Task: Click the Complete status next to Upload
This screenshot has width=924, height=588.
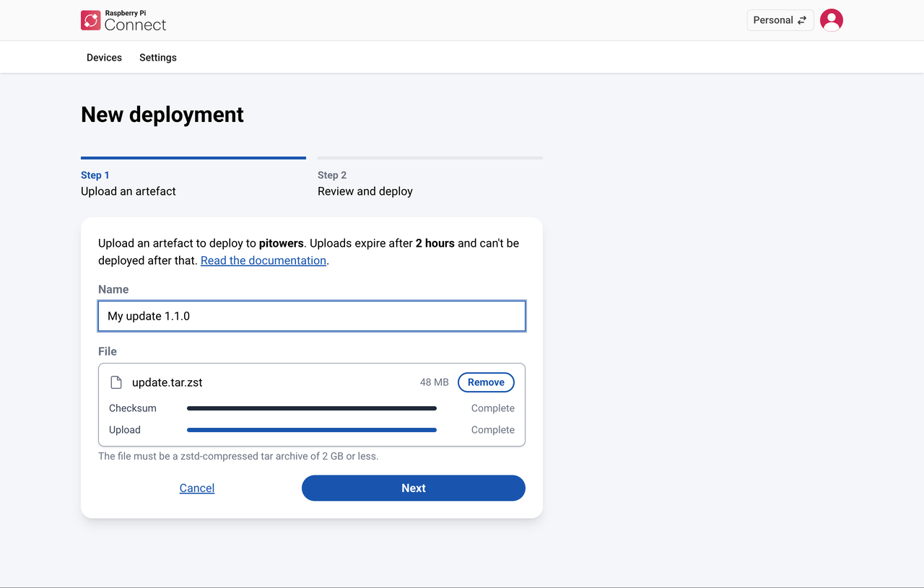Action: click(493, 430)
